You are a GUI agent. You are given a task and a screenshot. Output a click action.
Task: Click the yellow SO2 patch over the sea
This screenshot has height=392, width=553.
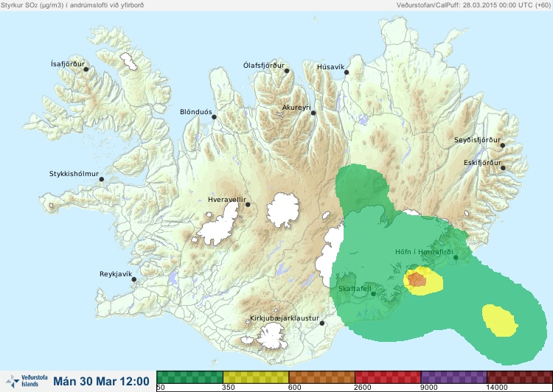pos(499,321)
